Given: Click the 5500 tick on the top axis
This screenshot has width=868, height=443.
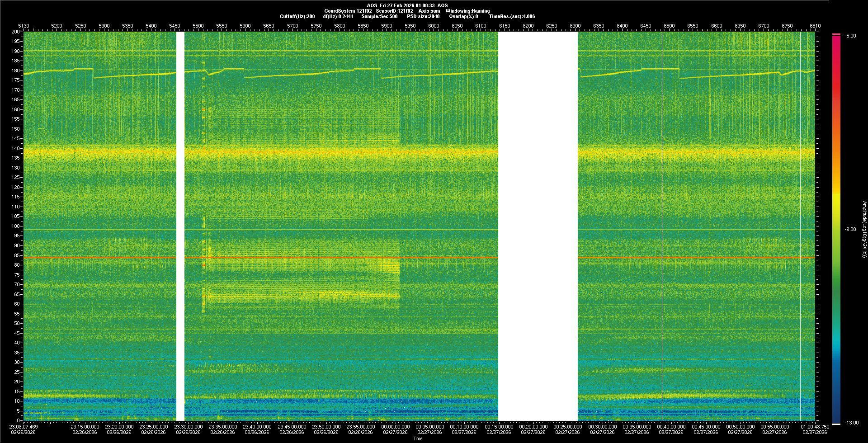Looking at the screenshot, I should coord(198,26).
